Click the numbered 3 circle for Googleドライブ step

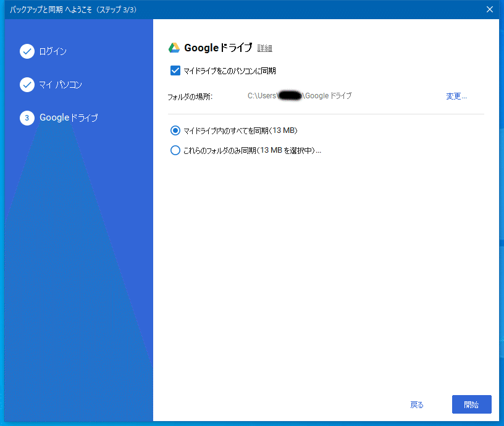27,117
